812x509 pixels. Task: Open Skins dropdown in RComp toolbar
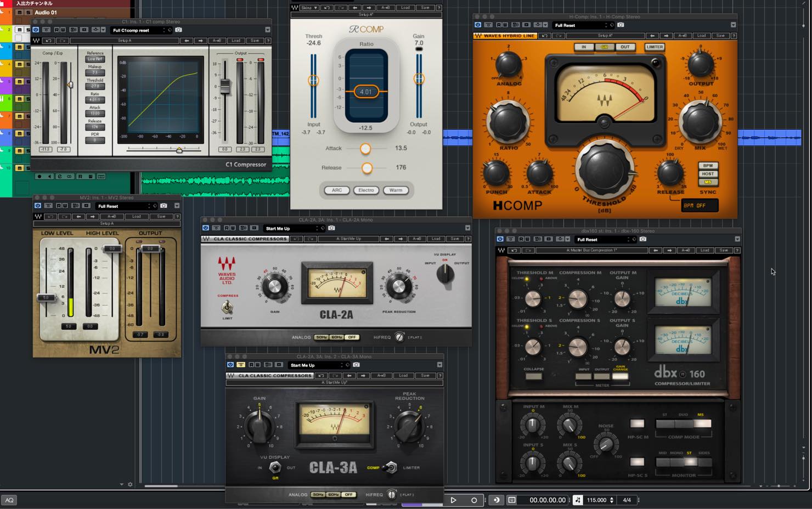[309, 8]
